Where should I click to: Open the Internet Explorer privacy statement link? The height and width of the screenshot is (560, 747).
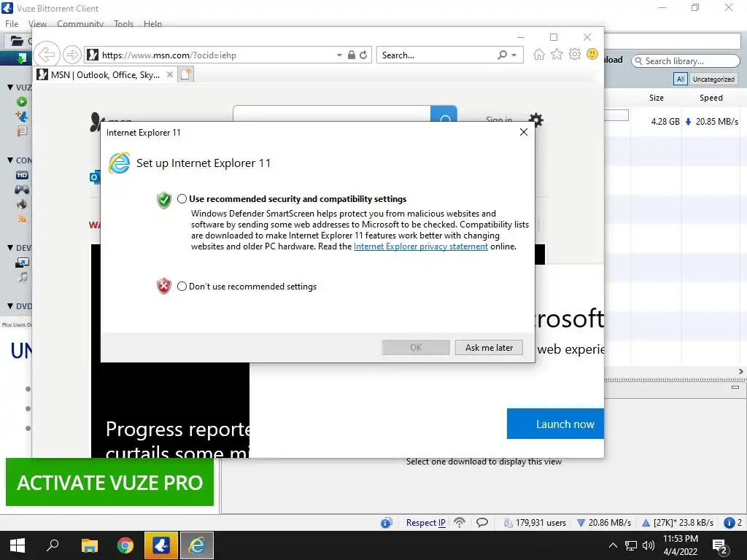[x=421, y=246]
